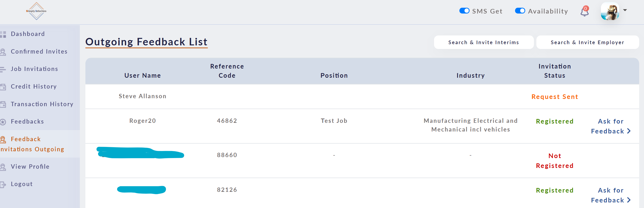Open the notifications bell
The width and height of the screenshot is (644, 208).
(x=584, y=12)
